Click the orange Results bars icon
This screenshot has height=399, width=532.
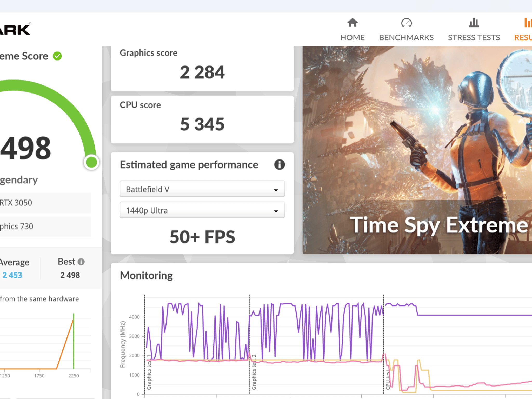click(528, 23)
